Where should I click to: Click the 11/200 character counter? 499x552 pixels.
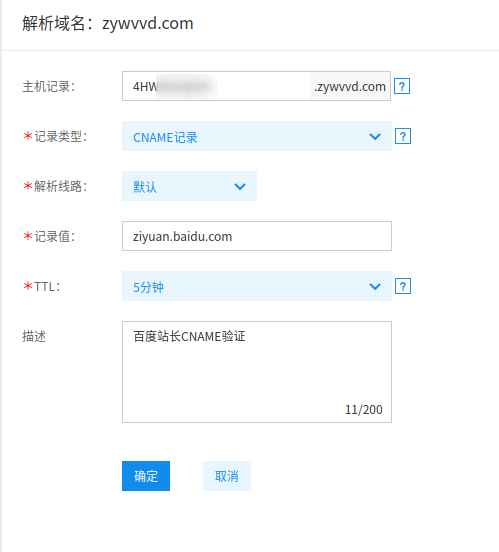click(x=363, y=410)
